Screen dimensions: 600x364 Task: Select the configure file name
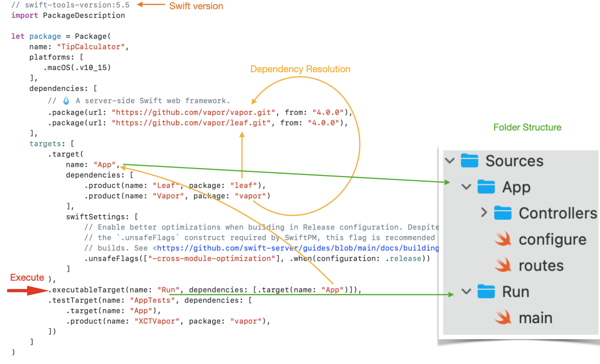pos(552,240)
